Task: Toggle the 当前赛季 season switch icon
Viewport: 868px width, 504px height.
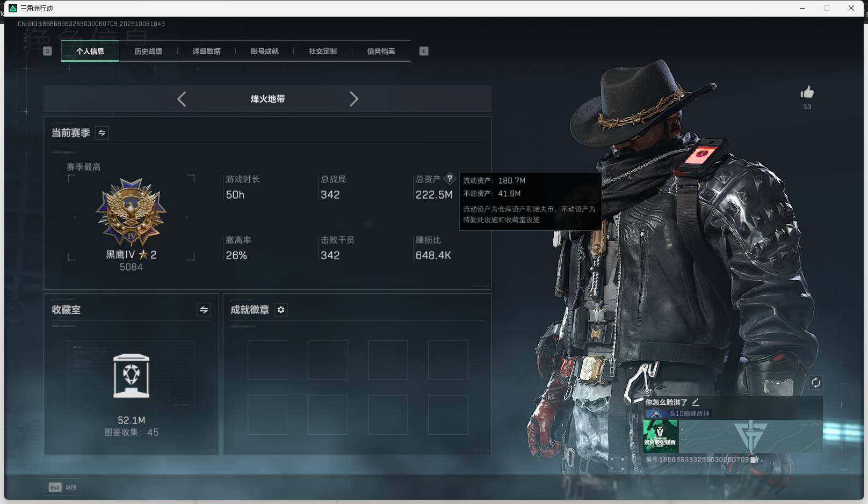Action: point(102,133)
